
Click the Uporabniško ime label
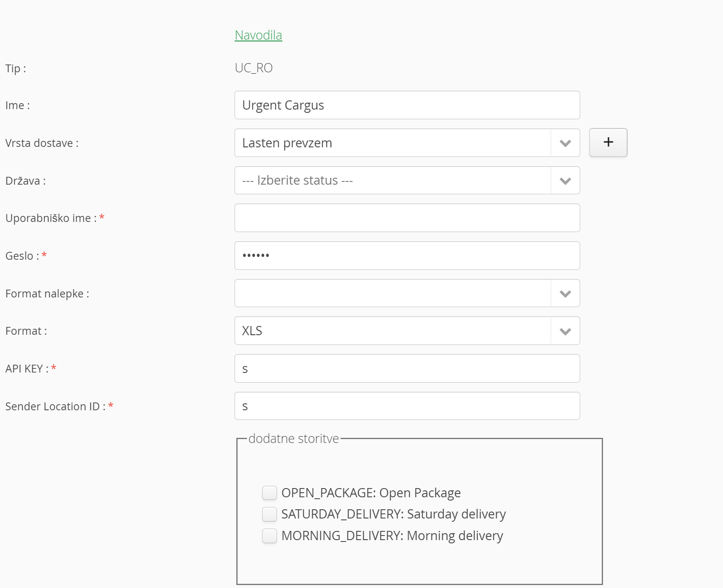51,218
